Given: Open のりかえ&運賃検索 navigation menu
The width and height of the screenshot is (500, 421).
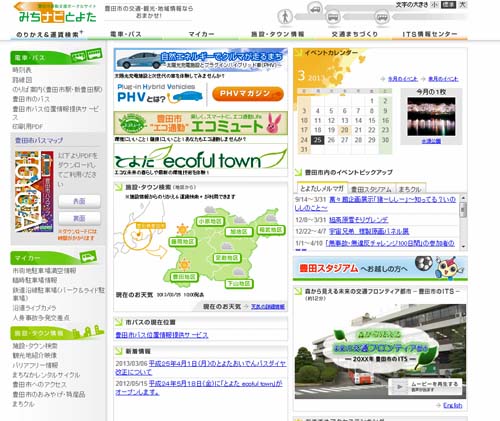Looking at the screenshot, I should 49,34.
